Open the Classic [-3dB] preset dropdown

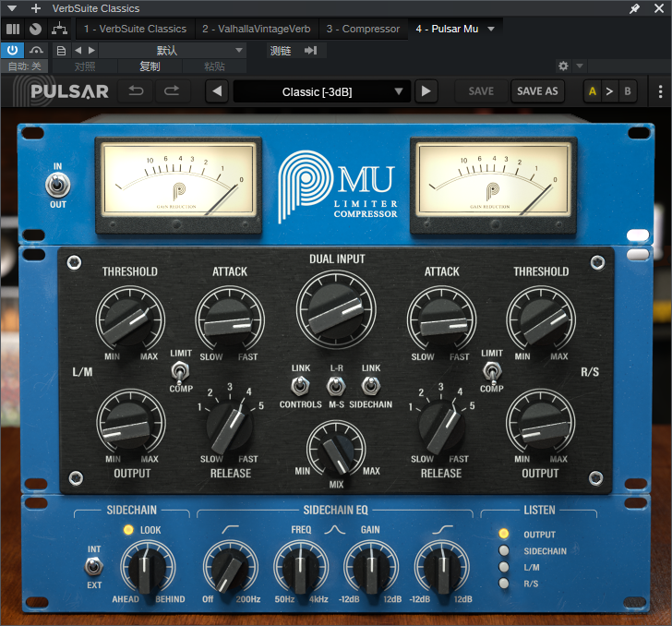(322, 91)
